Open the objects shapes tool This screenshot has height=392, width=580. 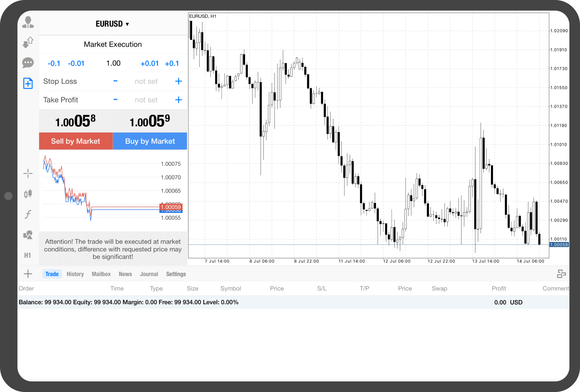[x=28, y=235]
